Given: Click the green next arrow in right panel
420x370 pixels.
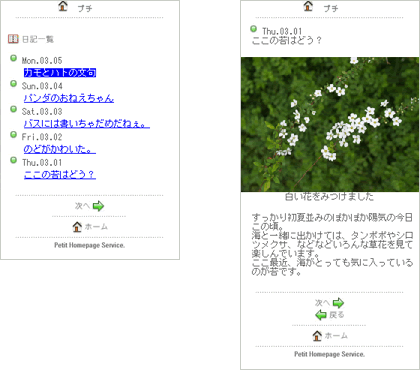Looking at the screenshot, I should click(338, 303).
